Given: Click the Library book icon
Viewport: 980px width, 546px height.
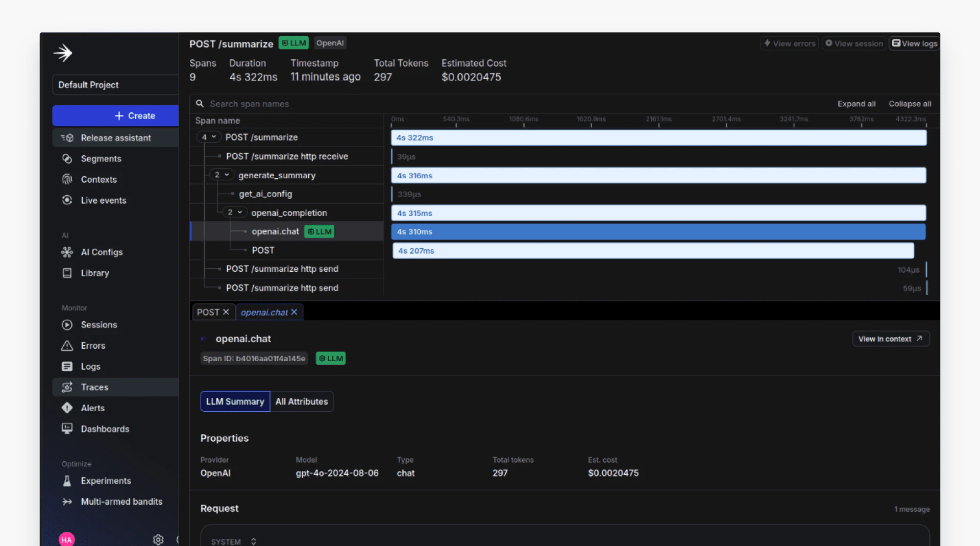Looking at the screenshot, I should coord(67,273).
